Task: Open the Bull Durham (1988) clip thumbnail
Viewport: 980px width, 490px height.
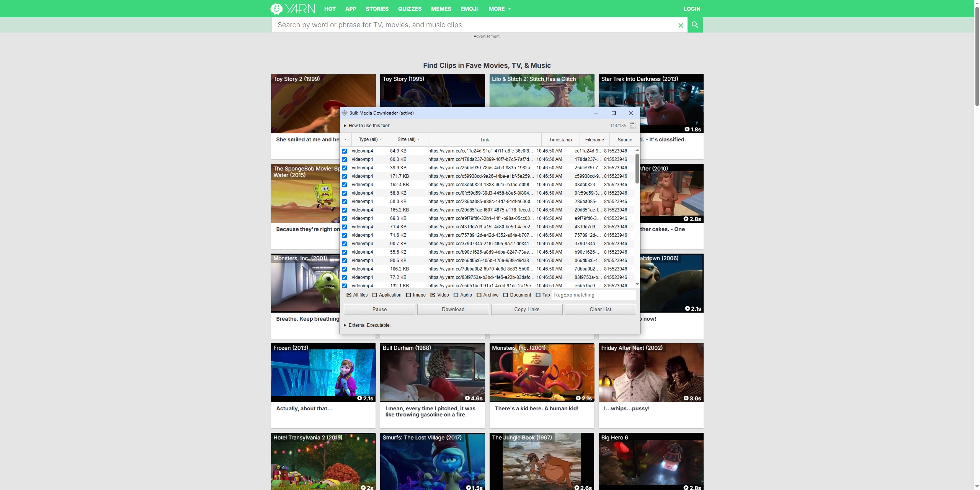Action: pyautogui.click(x=432, y=373)
